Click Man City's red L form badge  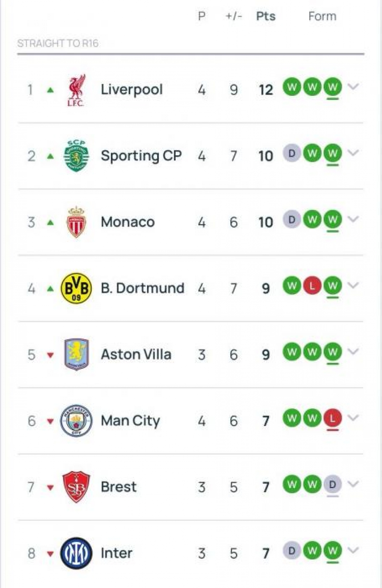coord(332,418)
